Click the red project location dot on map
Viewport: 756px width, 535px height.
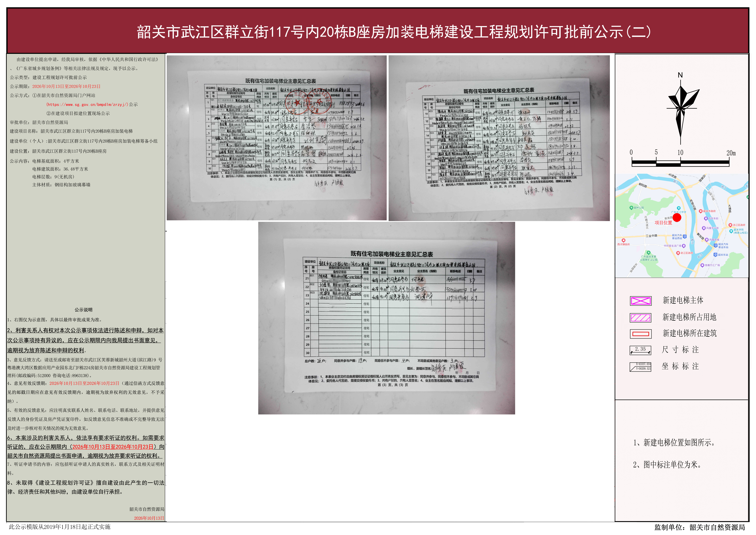(x=677, y=217)
